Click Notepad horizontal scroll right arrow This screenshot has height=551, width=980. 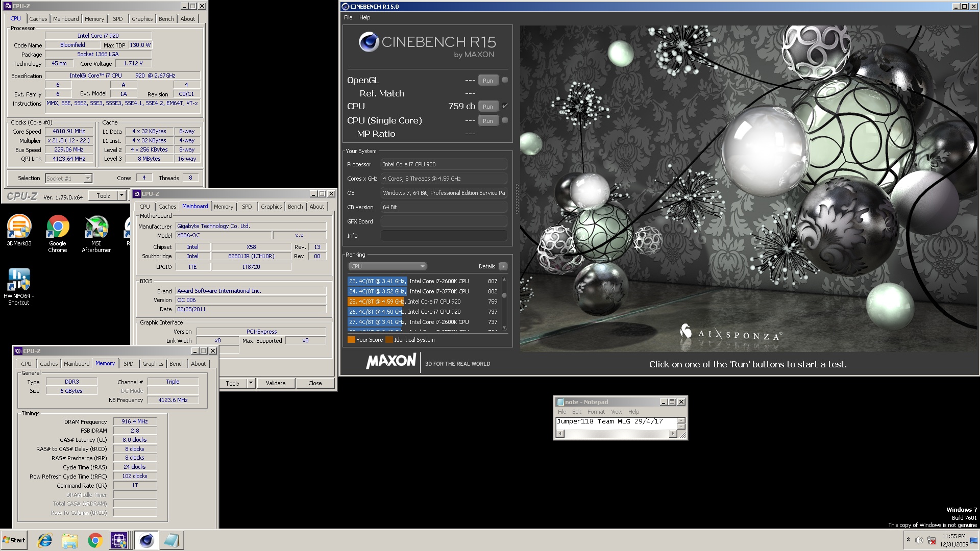click(x=673, y=434)
